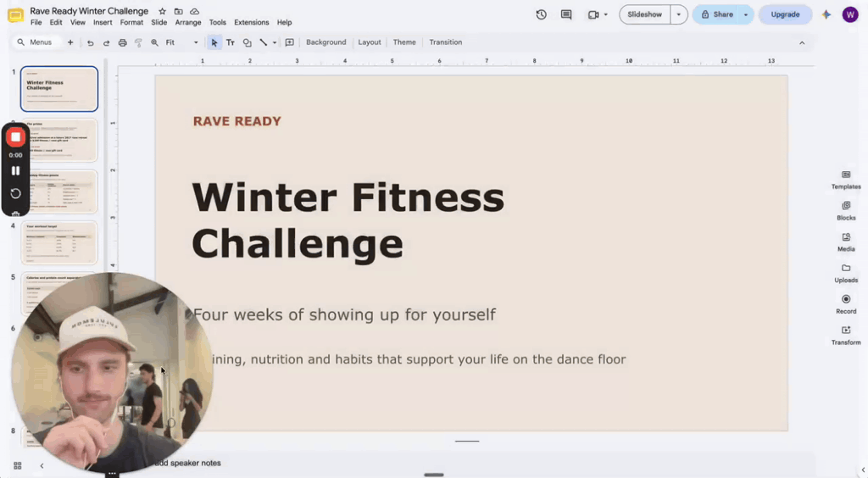Select slide 1 thumbnail Winter Fitness Challenge
Viewport: 868px width, 478px height.
[59, 89]
